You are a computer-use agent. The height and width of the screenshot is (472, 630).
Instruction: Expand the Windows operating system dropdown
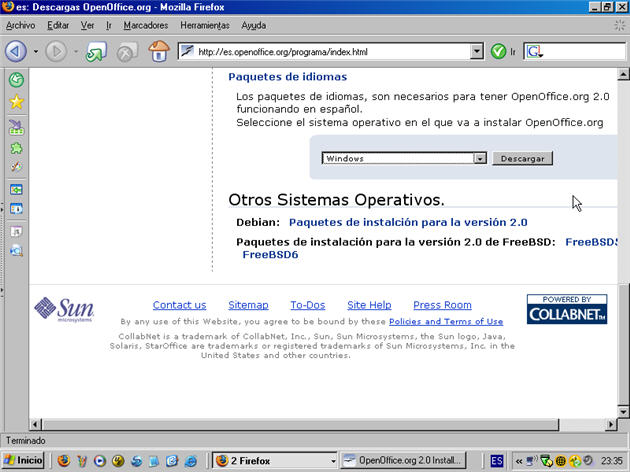pos(479,158)
